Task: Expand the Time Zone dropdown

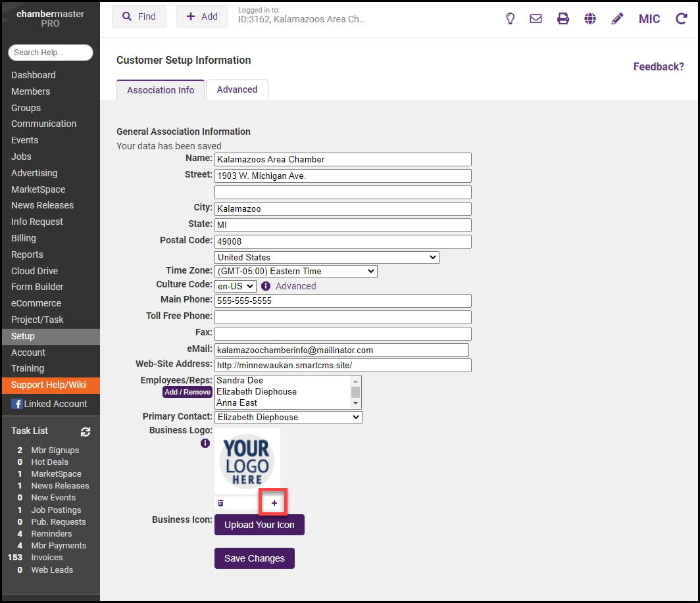Action: pos(295,271)
